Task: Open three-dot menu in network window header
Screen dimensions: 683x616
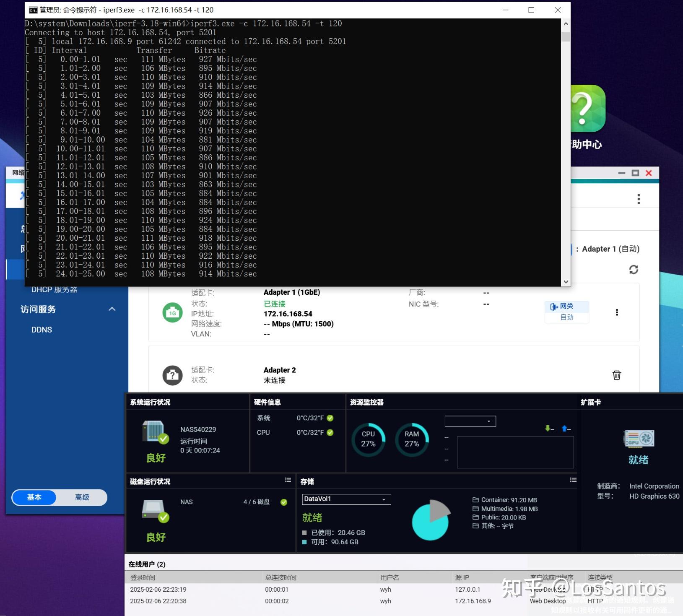Action: click(639, 199)
